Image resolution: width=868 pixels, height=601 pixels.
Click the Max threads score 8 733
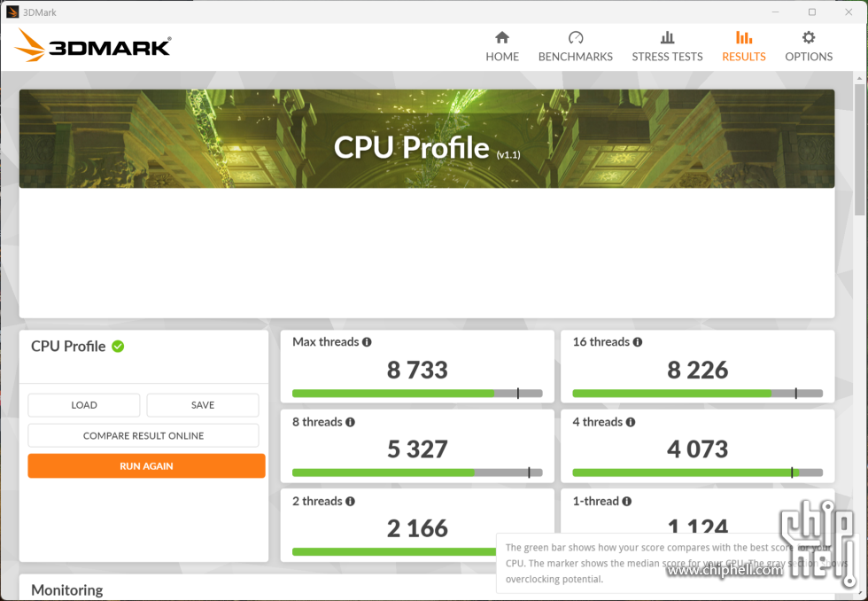click(417, 370)
